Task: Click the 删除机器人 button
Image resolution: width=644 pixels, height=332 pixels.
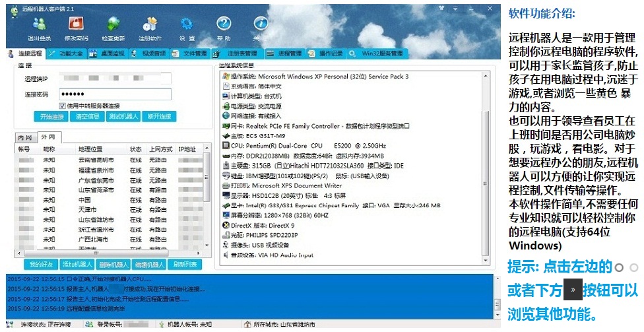Action: (x=113, y=264)
